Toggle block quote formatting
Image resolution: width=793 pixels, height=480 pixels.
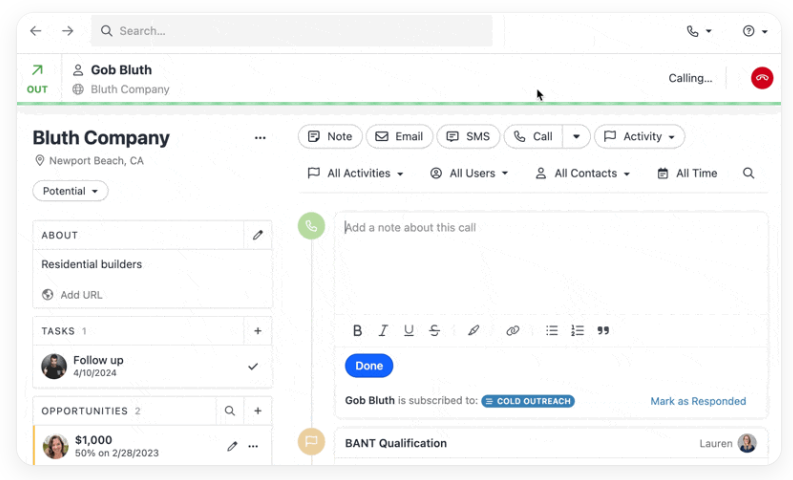tap(603, 331)
